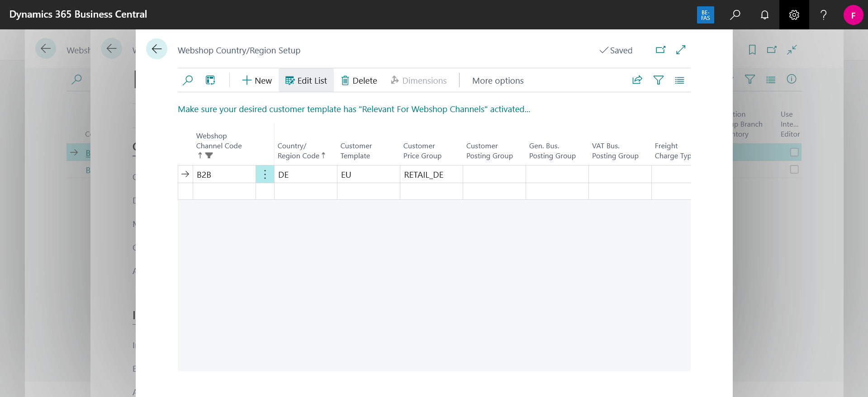
Task: Click the filter icon on Webshop Channel Code header
Action: pos(209,155)
